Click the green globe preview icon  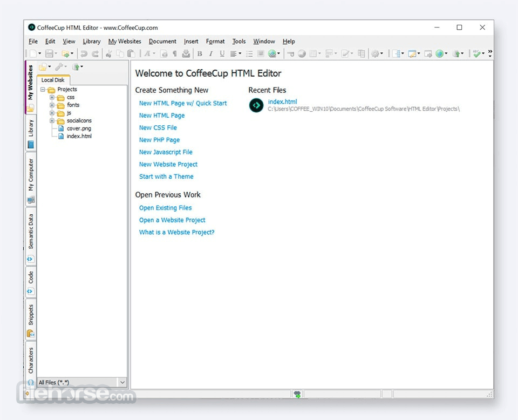439,53
